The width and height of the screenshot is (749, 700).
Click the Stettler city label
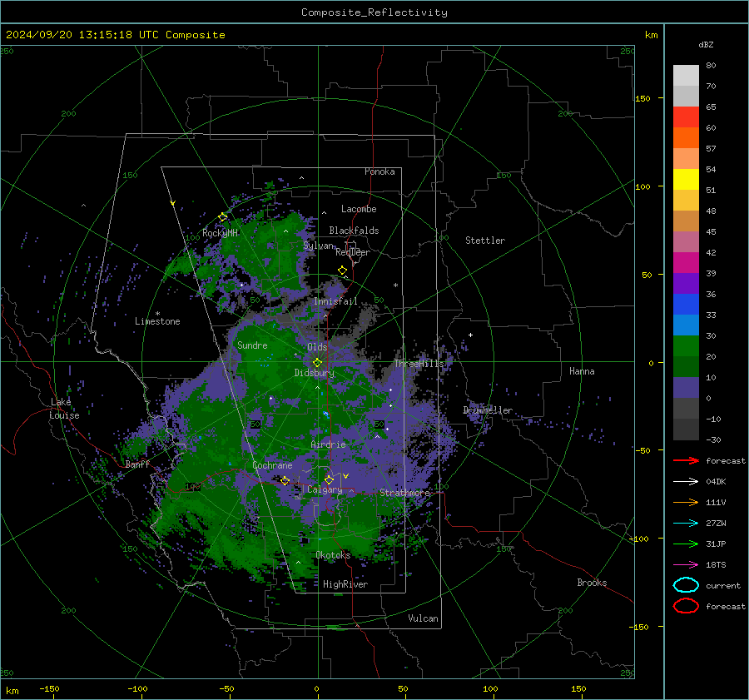coord(485,241)
